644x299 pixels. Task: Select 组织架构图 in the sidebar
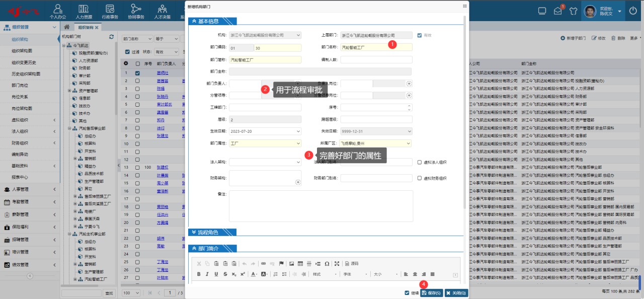click(22, 51)
